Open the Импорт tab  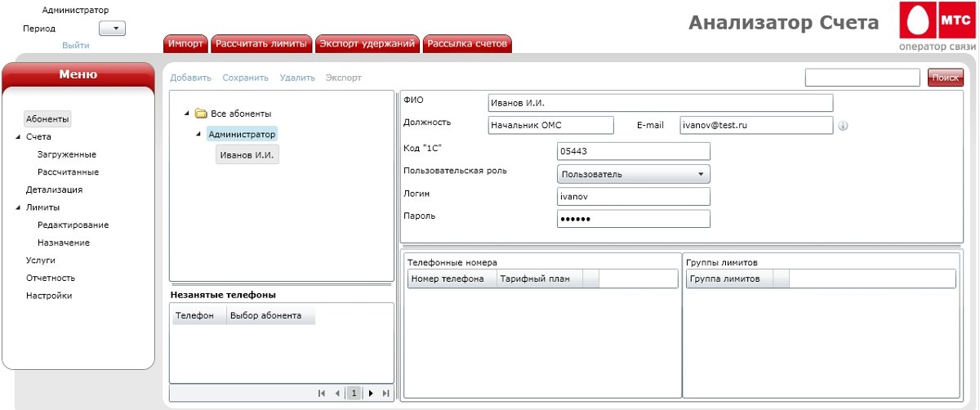(x=185, y=44)
